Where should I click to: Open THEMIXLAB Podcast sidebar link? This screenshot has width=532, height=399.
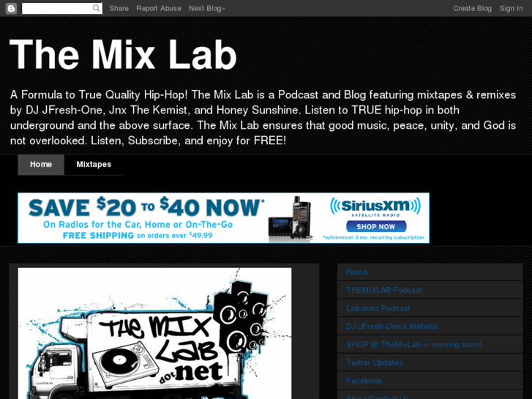pyautogui.click(x=384, y=290)
